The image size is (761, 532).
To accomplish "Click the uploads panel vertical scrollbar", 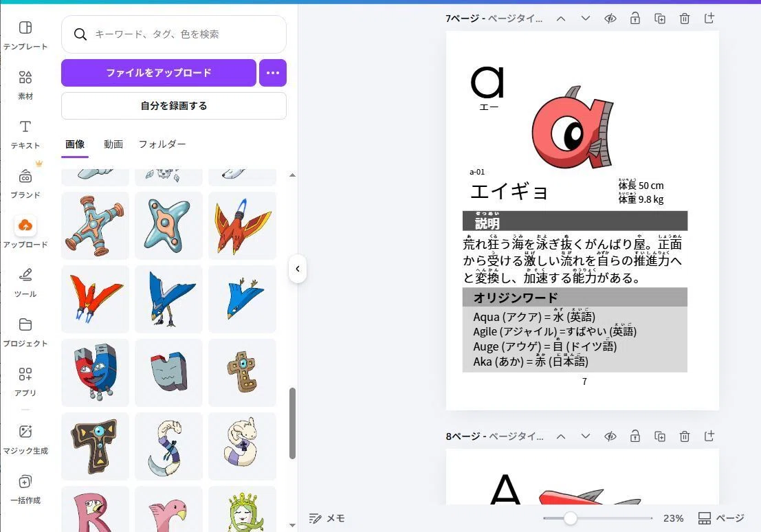I will tap(292, 423).
